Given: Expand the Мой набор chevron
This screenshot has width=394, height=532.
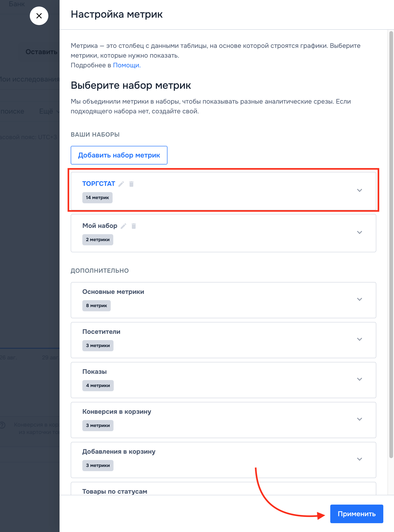Looking at the screenshot, I should tap(359, 232).
